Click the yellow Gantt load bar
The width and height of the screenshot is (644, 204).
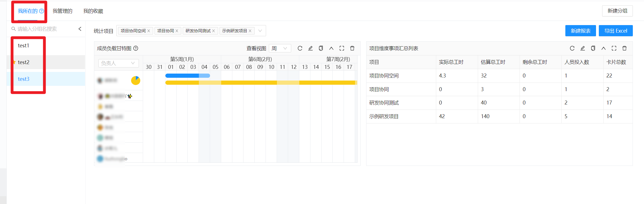pos(261,82)
